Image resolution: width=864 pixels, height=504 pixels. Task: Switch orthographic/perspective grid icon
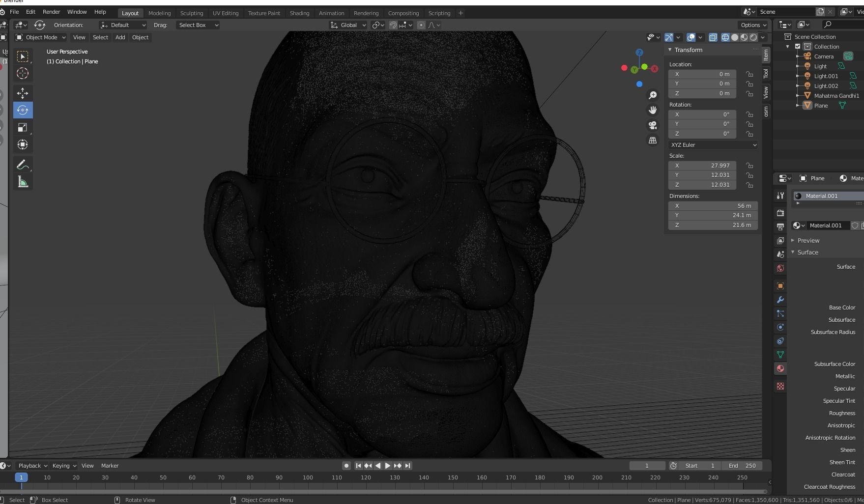(x=653, y=140)
